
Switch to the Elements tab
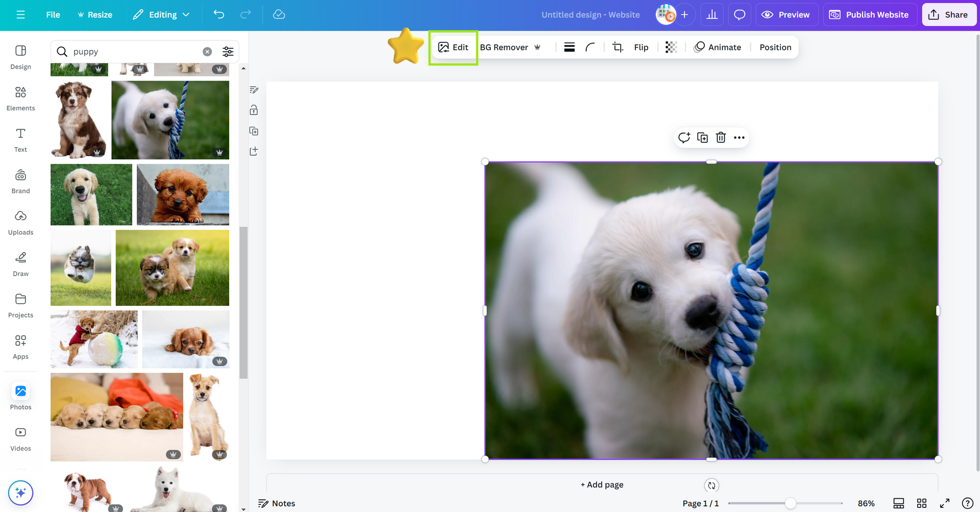20,98
